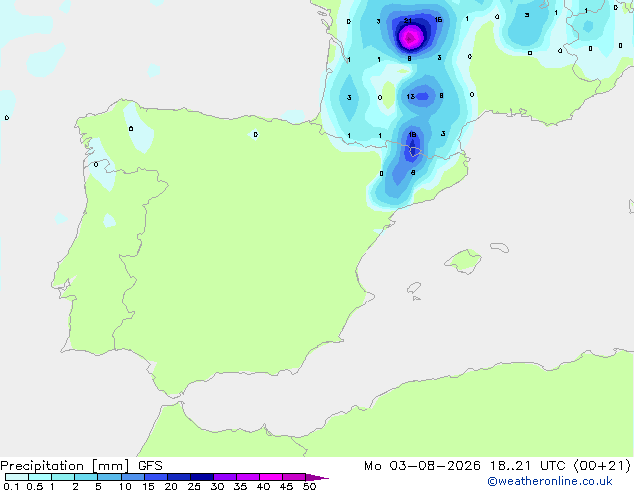Click the "35" legend scale label

point(240,486)
